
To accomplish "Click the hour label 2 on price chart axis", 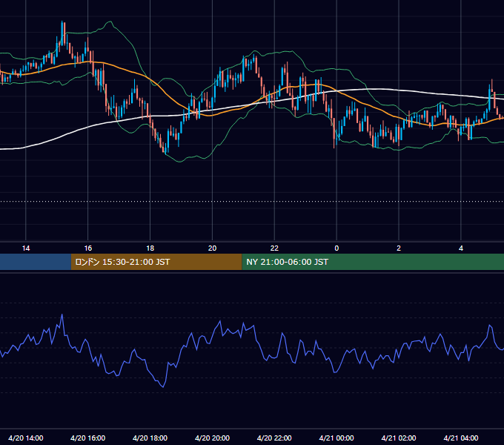I will click(399, 248).
